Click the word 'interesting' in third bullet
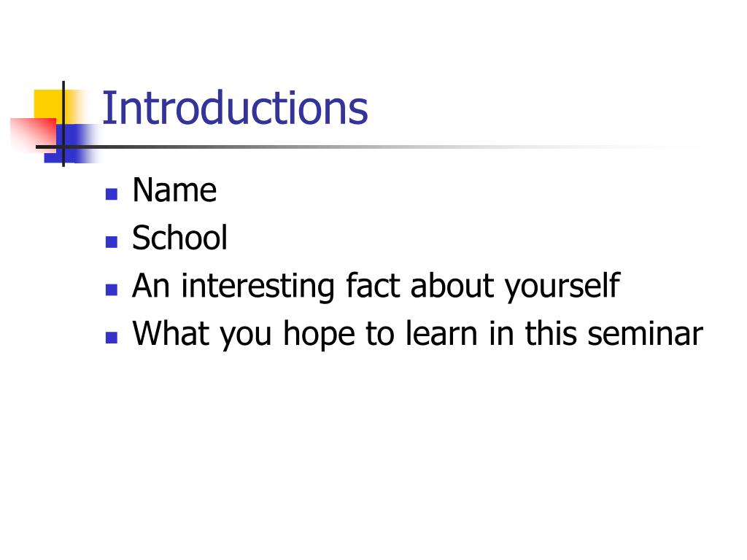Viewport: 747px width, 560px height. pos(258,287)
